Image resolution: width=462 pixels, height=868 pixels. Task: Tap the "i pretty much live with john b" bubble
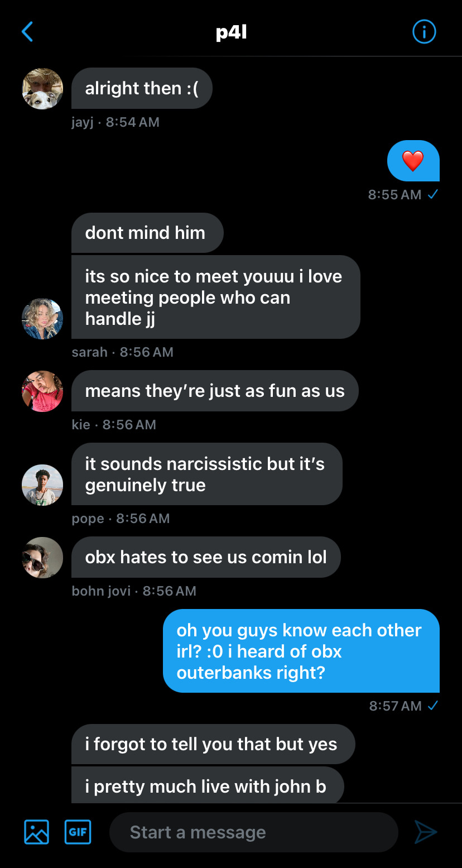[208, 785]
